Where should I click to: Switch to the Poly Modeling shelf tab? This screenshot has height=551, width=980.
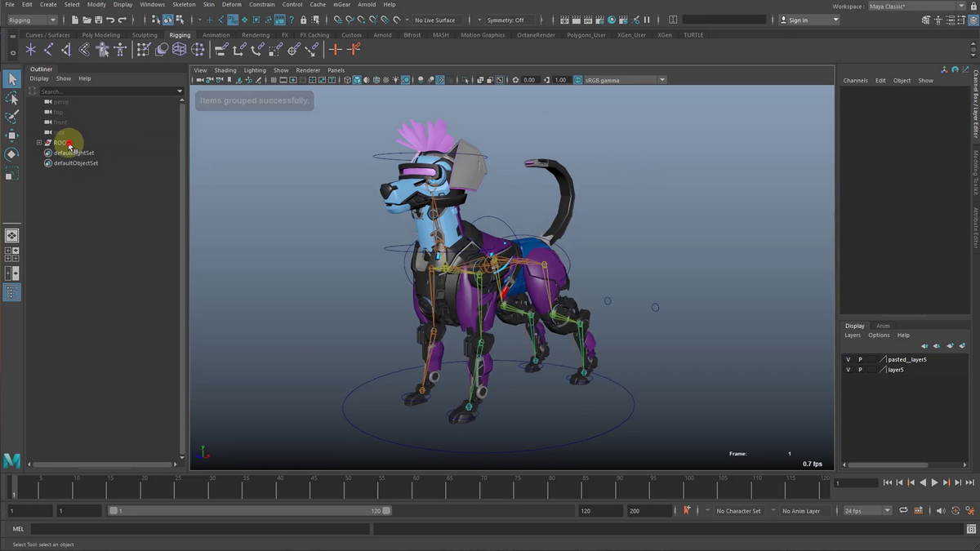pos(101,35)
